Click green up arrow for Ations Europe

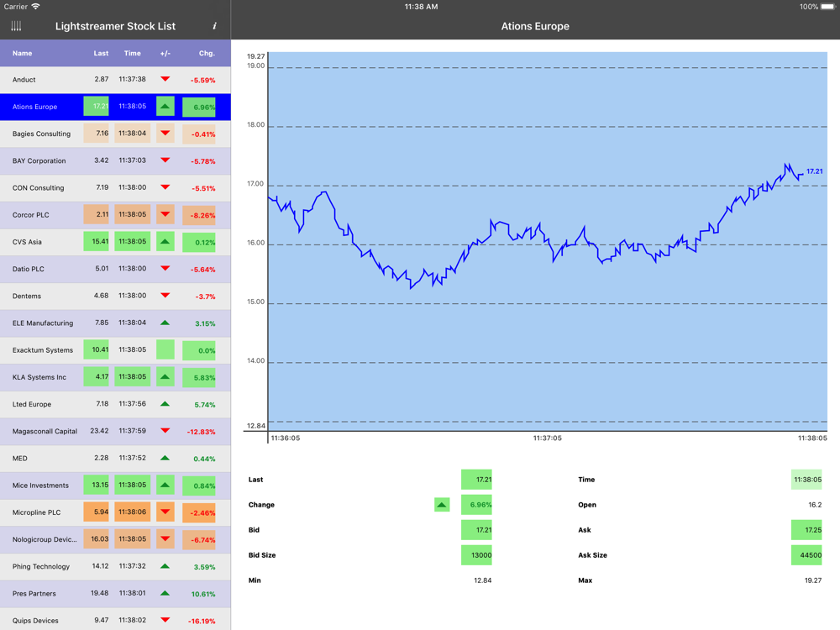click(165, 107)
